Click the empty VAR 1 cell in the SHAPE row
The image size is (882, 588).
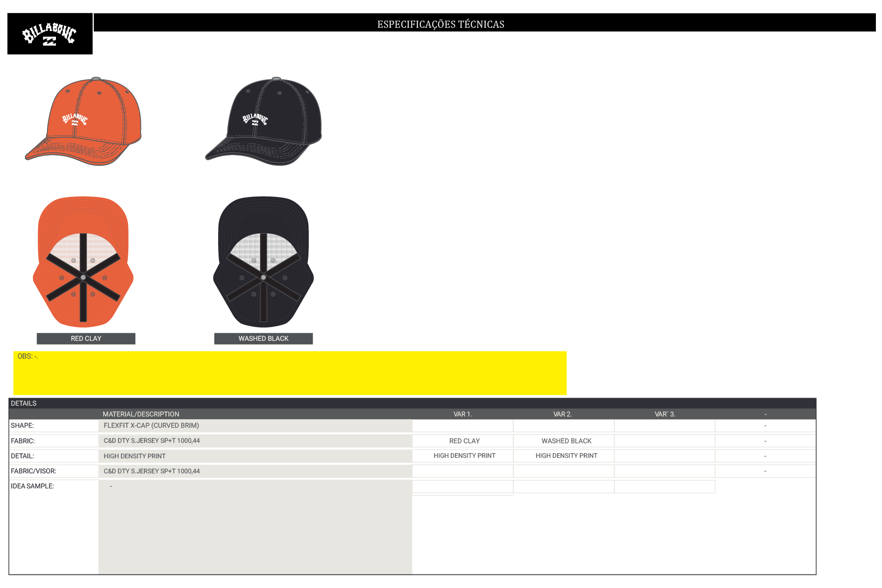463,425
